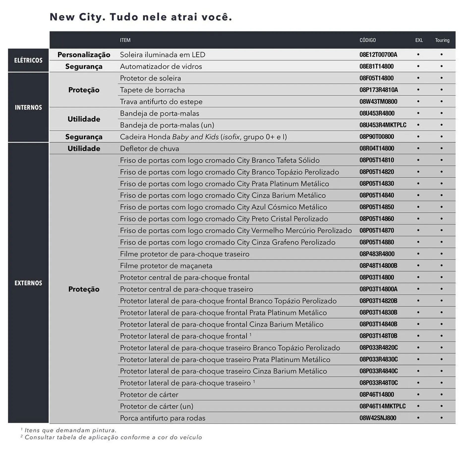Viewport: 476px width, 455px height.
Task: Click the Tapete de borracha row text
Action: pos(152,90)
